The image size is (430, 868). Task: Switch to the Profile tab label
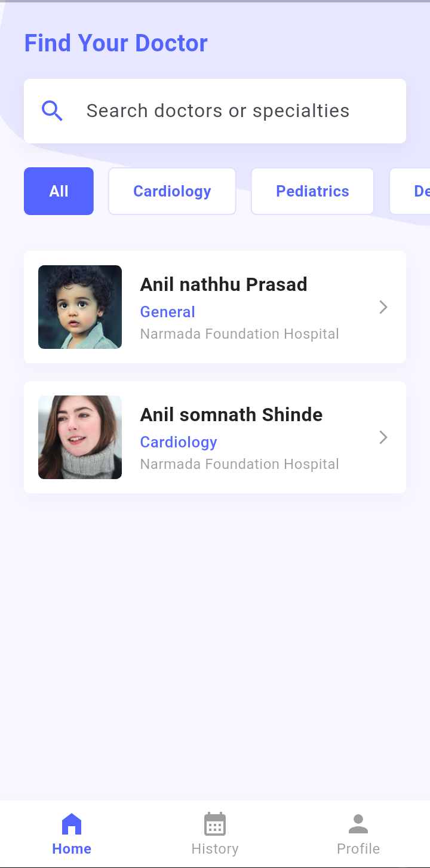tap(358, 849)
